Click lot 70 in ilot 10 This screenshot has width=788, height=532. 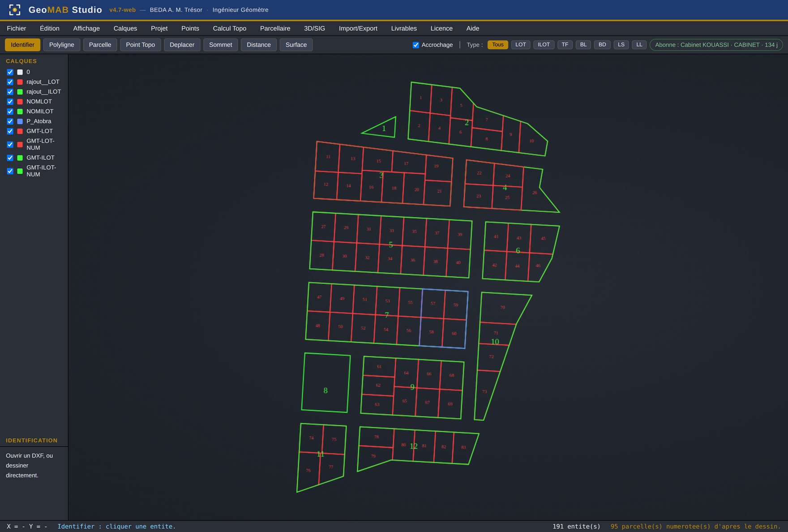[x=502, y=307]
